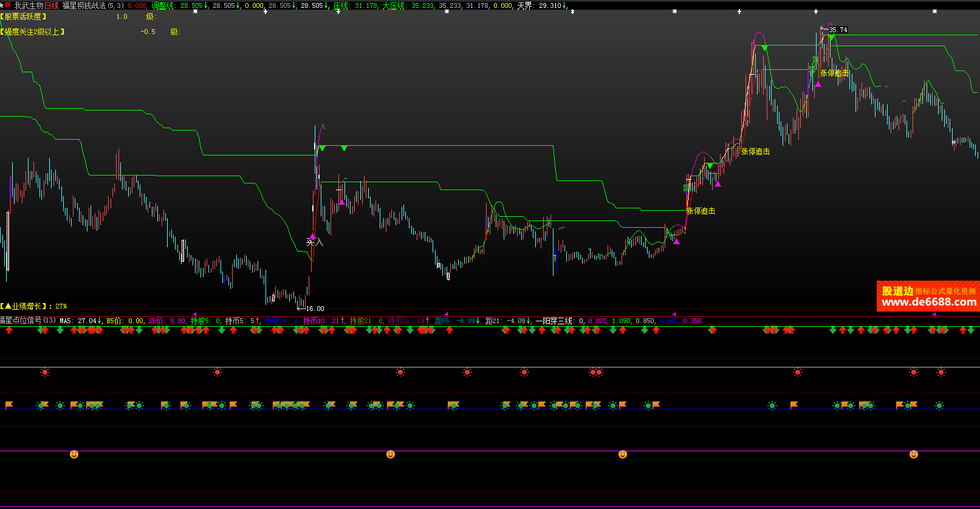The width and height of the screenshot is (980, 509).
Task: Click the 买入 buy signal marker
Action: [x=314, y=242]
